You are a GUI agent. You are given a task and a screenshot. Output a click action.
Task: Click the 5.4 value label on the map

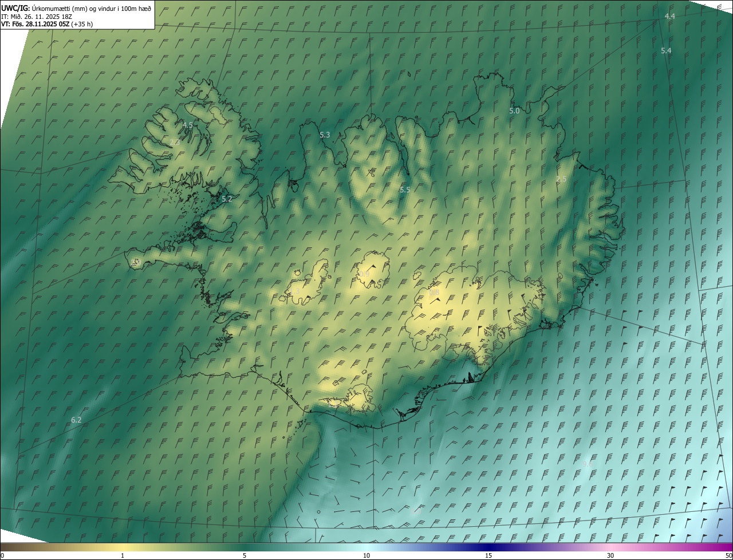(666, 51)
